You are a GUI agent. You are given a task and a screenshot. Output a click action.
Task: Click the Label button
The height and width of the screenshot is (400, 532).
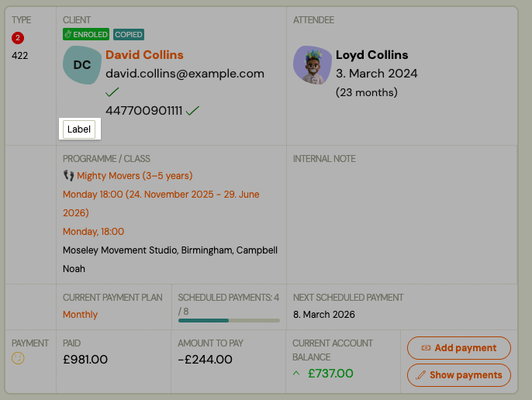[79, 129]
